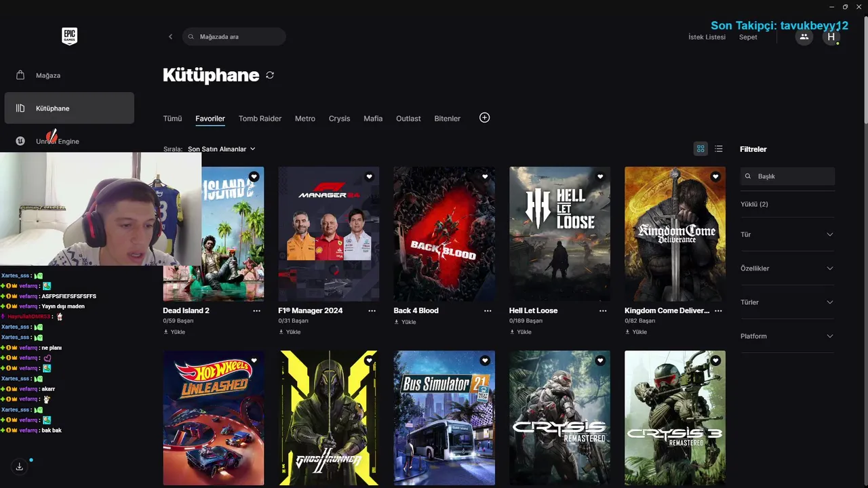The image size is (868, 488).
Task: Unfavorite Hell Let Loose heart
Action: [x=600, y=177]
